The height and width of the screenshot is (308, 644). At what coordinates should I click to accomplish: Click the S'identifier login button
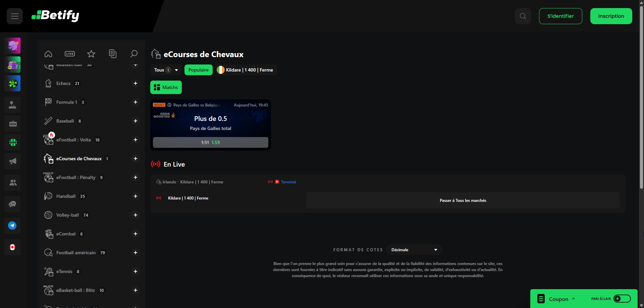[560, 16]
